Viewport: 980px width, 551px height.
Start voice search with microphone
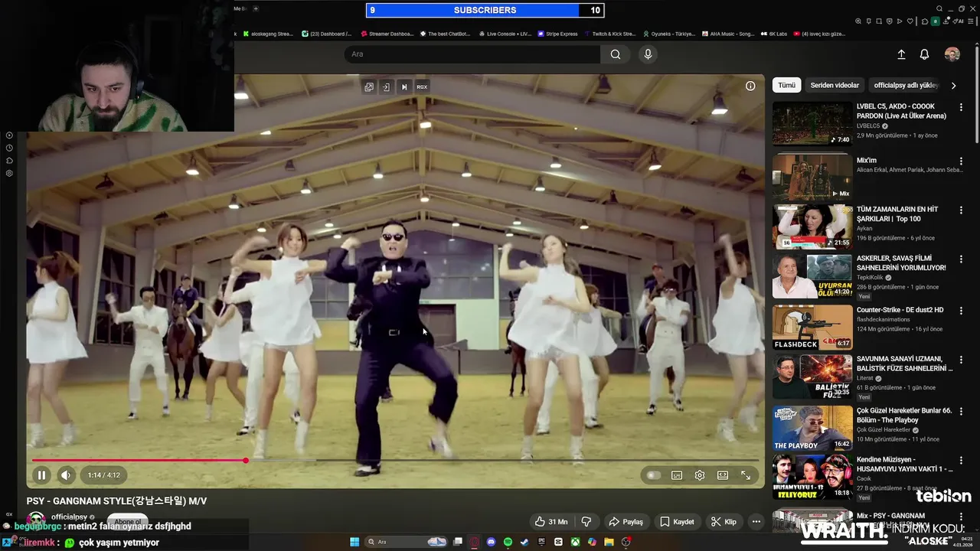(x=648, y=54)
